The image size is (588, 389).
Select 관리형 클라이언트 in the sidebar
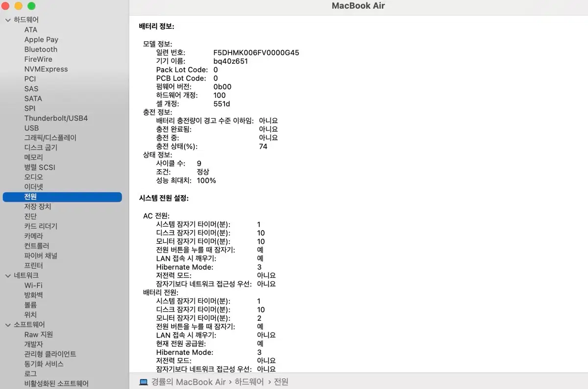click(x=50, y=354)
